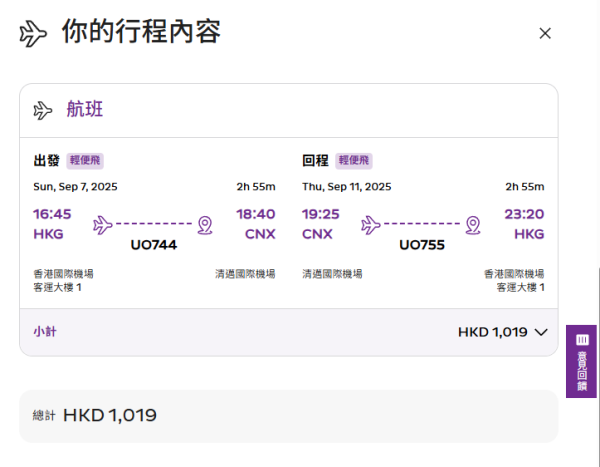Click the vertical scrollbar at right edge
This screenshot has height=467, width=600.
pyautogui.click(x=598, y=367)
